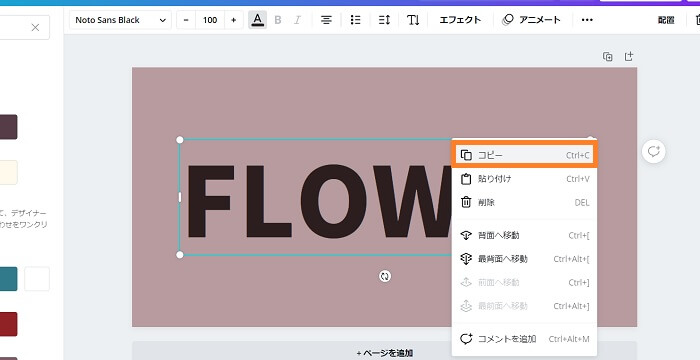Viewport: 700px width, 360px height.
Task: Open the アニメート animate panel
Action: pyautogui.click(x=531, y=20)
